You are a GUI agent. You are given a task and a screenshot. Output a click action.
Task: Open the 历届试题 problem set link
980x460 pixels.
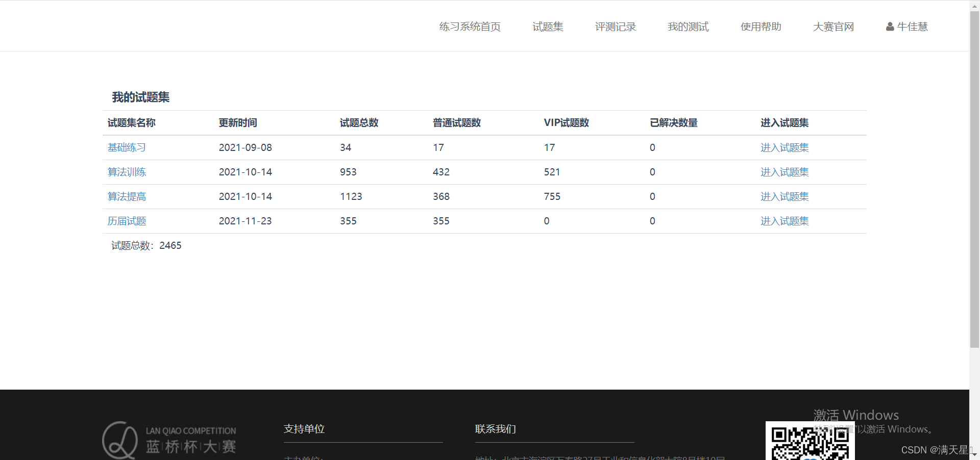tap(127, 221)
